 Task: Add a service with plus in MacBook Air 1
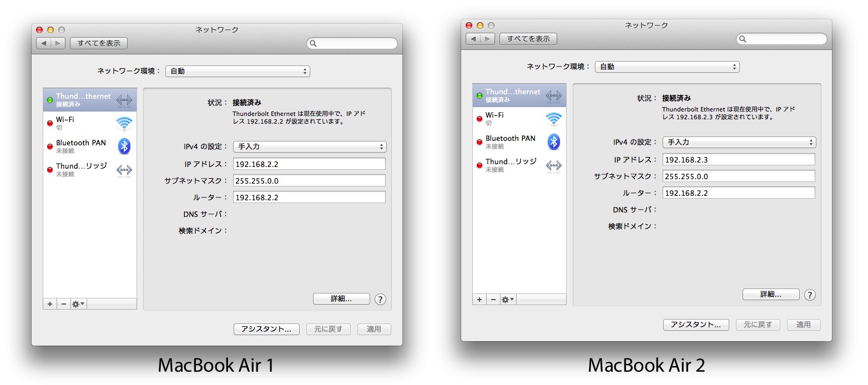[x=50, y=304]
